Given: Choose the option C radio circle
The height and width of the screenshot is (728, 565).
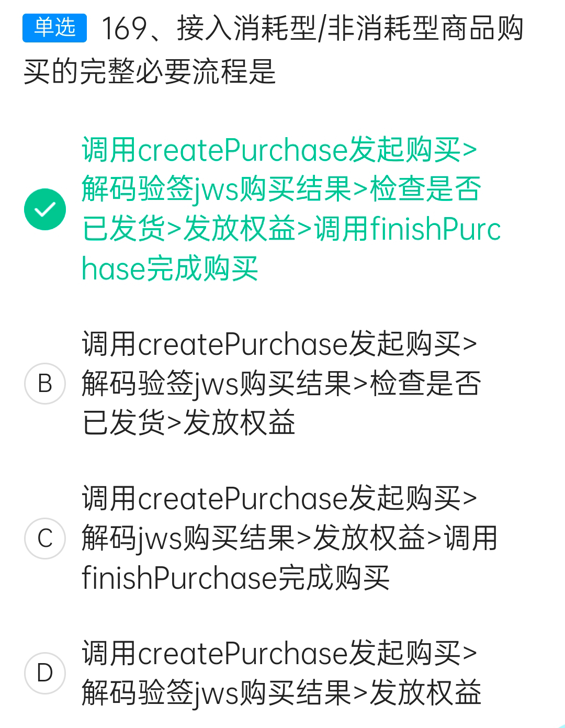Looking at the screenshot, I should (45, 539).
